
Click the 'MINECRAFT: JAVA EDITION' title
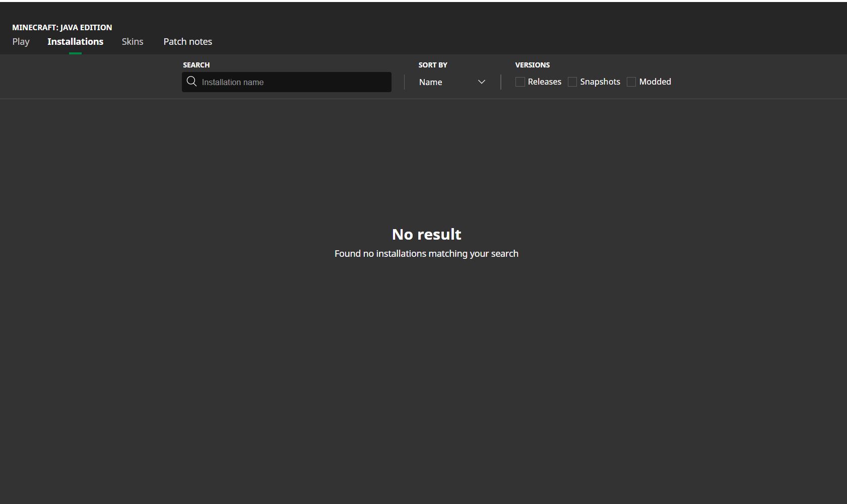pyautogui.click(x=62, y=28)
